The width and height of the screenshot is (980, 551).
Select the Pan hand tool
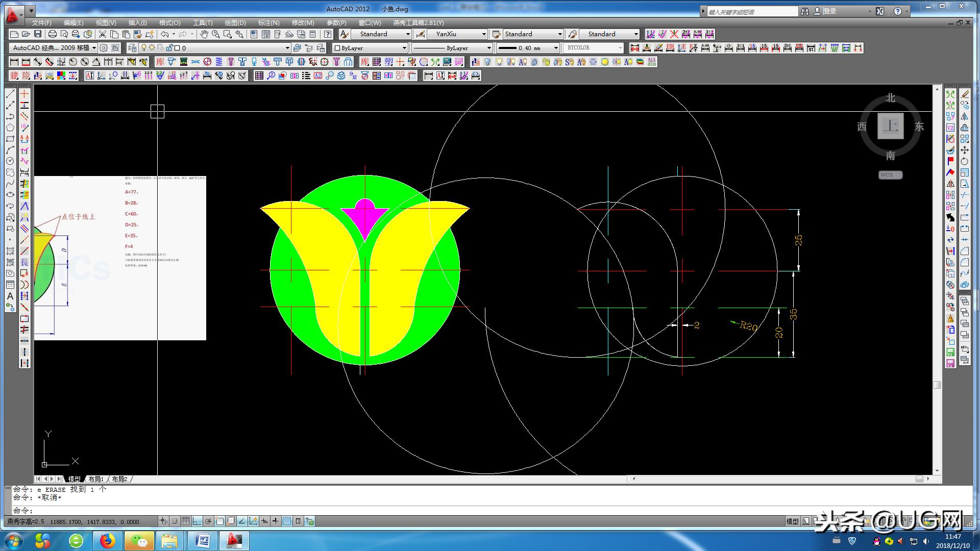pos(204,34)
